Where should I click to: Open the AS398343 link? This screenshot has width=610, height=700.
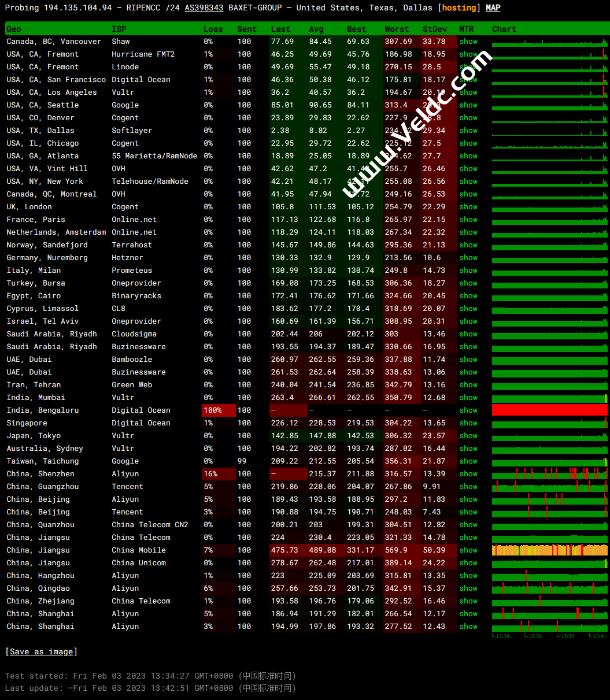point(204,8)
